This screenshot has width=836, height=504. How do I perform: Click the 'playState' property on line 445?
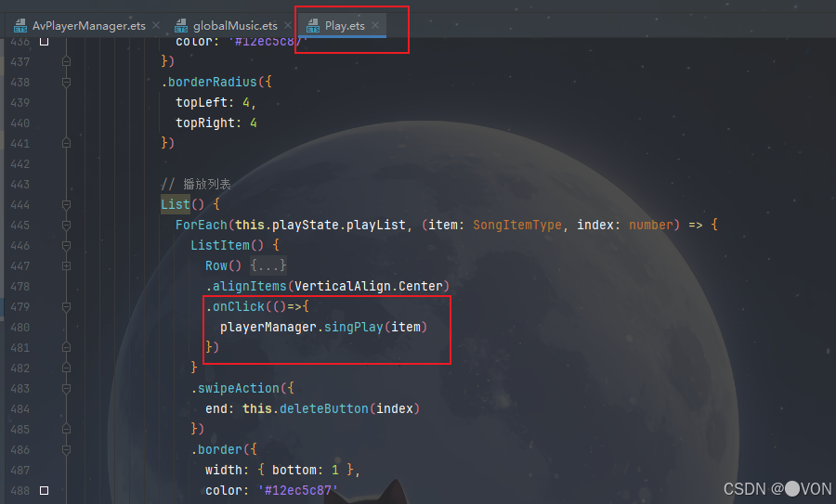click(306, 225)
